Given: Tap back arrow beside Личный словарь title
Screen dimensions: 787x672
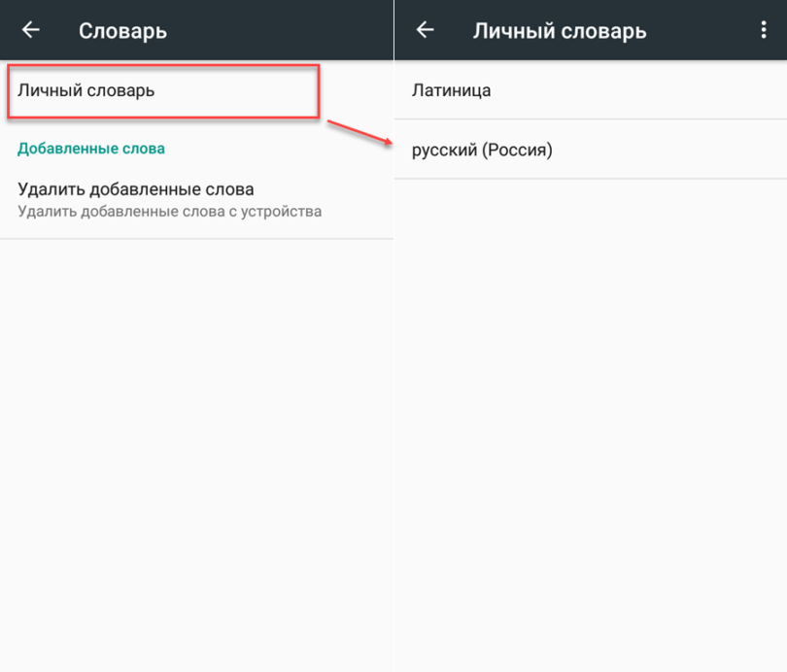Looking at the screenshot, I should pyautogui.click(x=425, y=30).
